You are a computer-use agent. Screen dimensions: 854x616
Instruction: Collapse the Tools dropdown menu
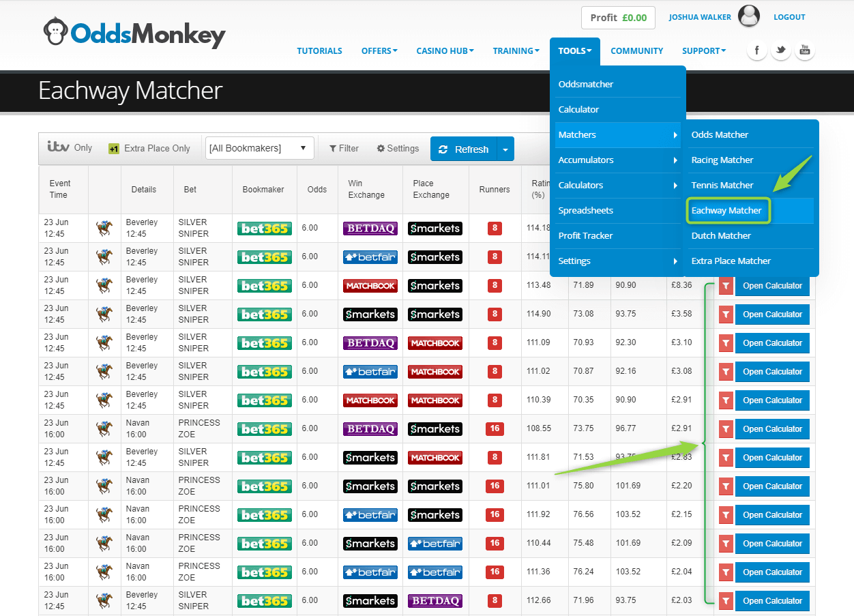574,50
